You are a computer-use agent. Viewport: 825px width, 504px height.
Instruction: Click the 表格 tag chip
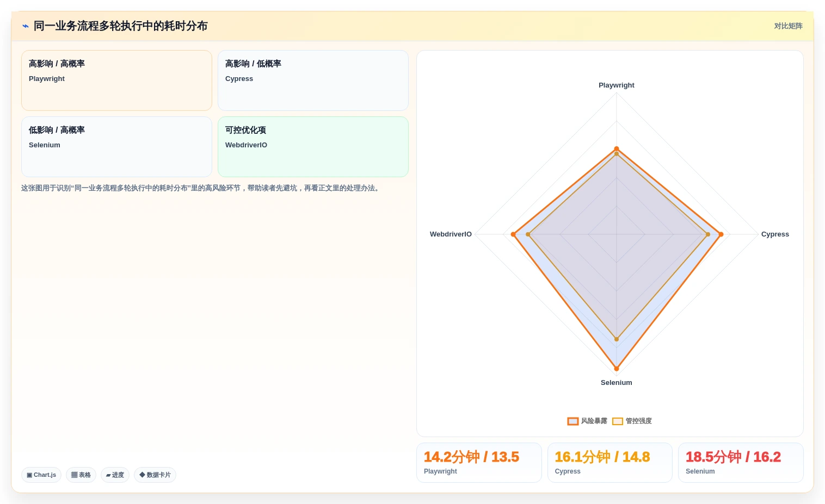(x=81, y=475)
